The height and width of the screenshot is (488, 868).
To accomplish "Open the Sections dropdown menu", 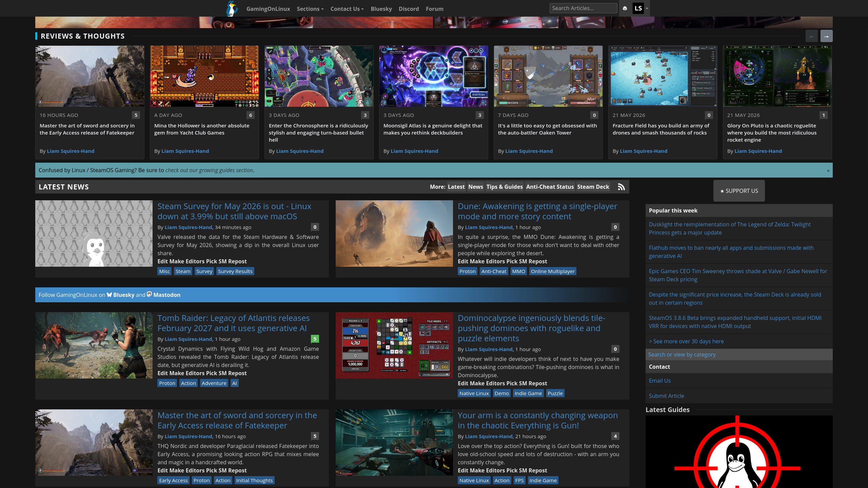I will (x=310, y=9).
